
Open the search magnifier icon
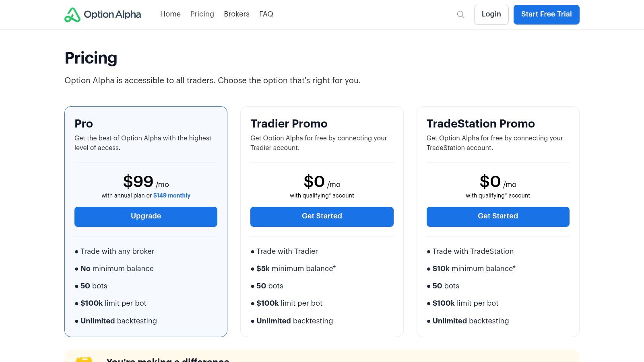pyautogui.click(x=460, y=14)
